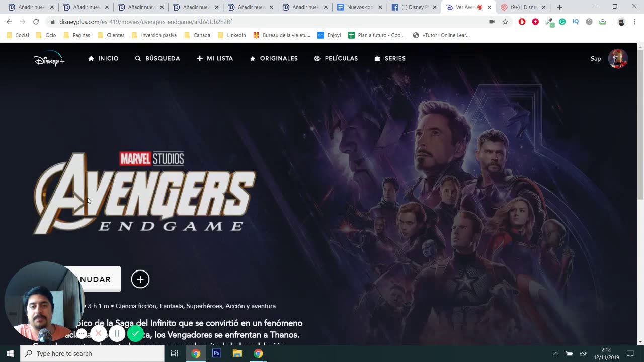This screenshot has width=644, height=362.
Task: Browse PELÍCULAS section
Action: pos(336,59)
